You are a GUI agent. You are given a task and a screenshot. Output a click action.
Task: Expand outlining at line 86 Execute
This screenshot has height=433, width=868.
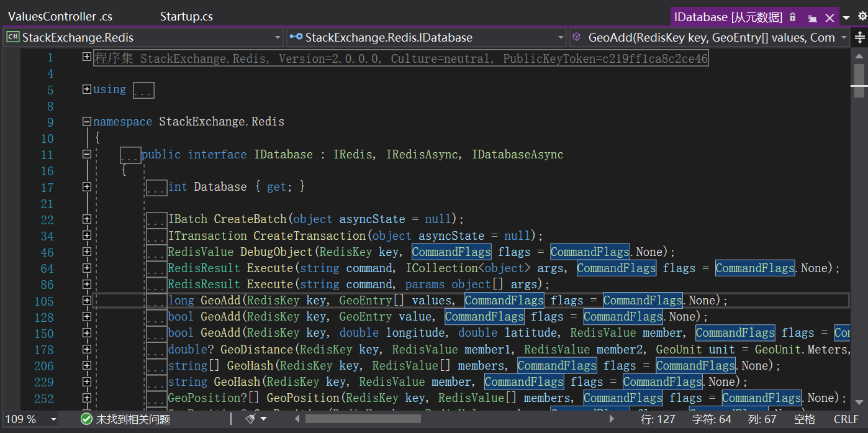click(x=87, y=284)
